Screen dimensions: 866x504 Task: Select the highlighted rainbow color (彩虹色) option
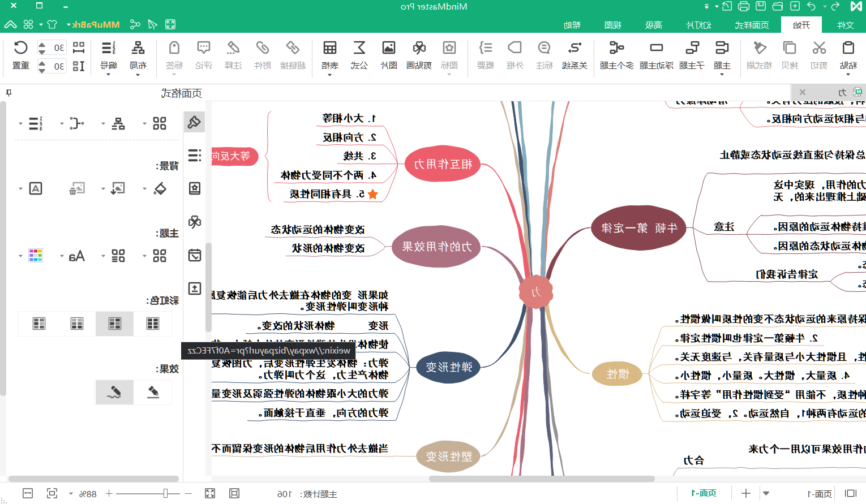pos(115,324)
